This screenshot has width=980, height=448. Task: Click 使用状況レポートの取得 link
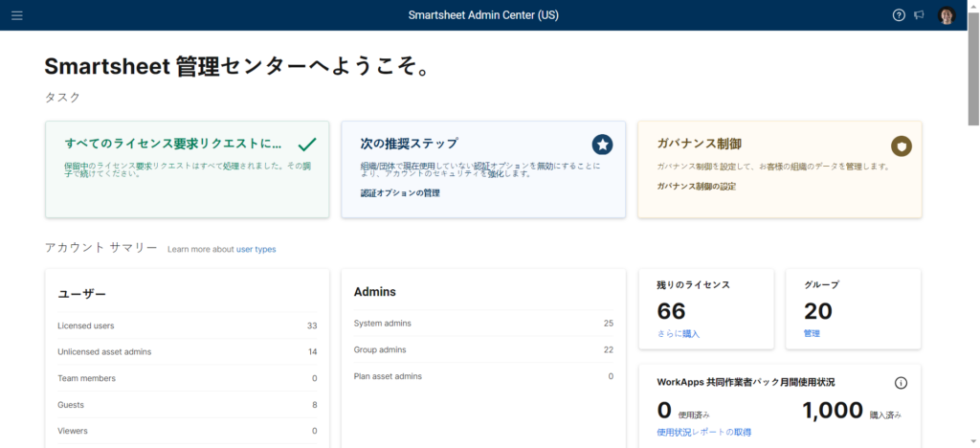(x=703, y=432)
